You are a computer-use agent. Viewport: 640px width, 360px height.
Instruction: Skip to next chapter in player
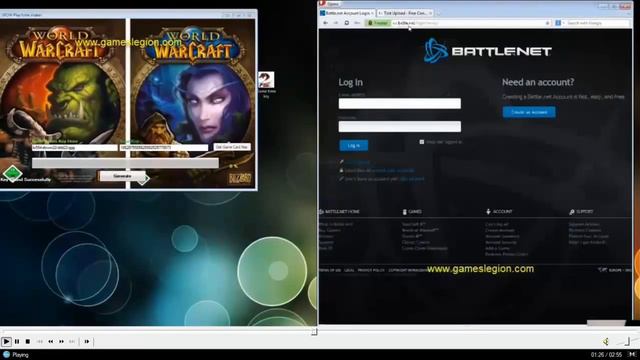pos(72,341)
